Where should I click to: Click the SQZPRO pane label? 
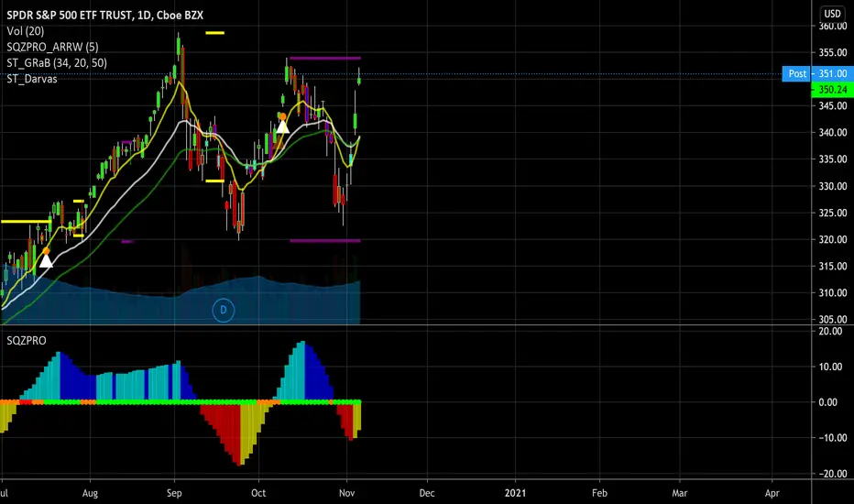pos(27,341)
